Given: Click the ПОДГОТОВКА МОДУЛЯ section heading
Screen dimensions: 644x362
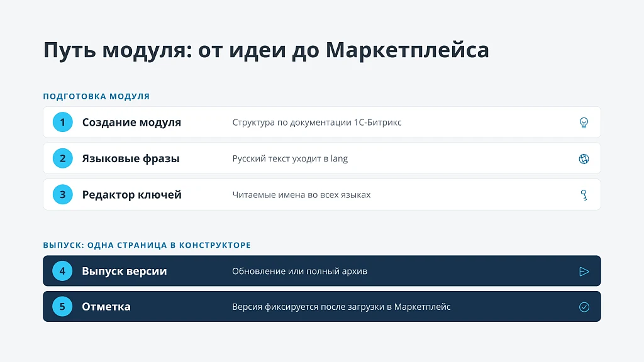Looking at the screenshot, I should pyautogui.click(x=96, y=96).
